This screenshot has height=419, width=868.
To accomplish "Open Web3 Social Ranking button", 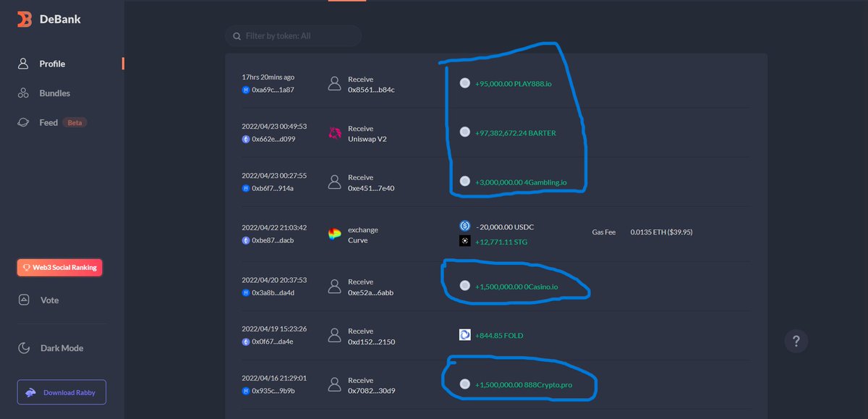I will tap(61, 267).
